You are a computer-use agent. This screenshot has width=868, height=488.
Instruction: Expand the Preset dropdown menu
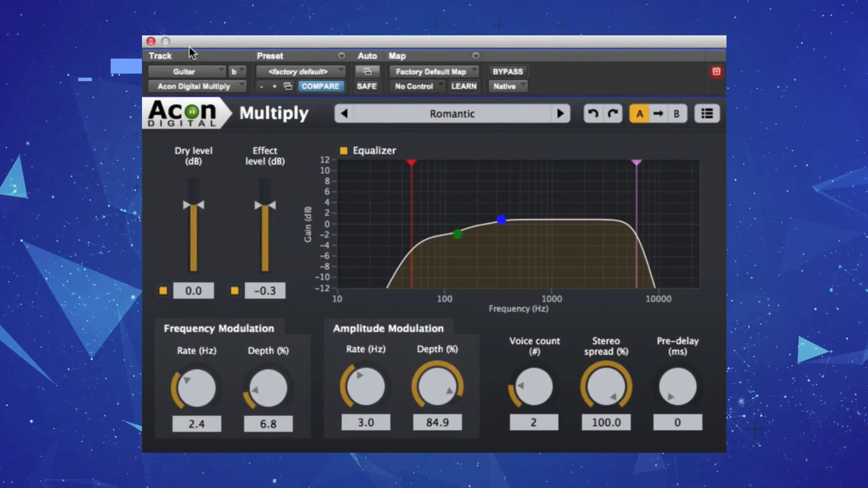pos(341,56)
